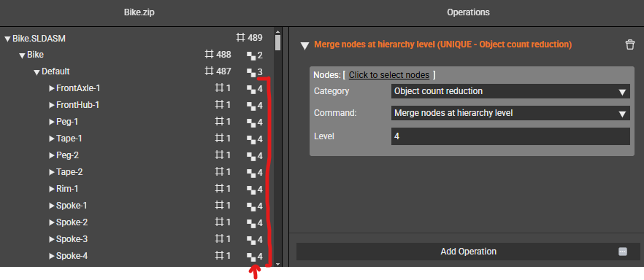Screen dimensions: 644x280
Task: Click the node count icon for the Default row
Action: tap(209, 71)
